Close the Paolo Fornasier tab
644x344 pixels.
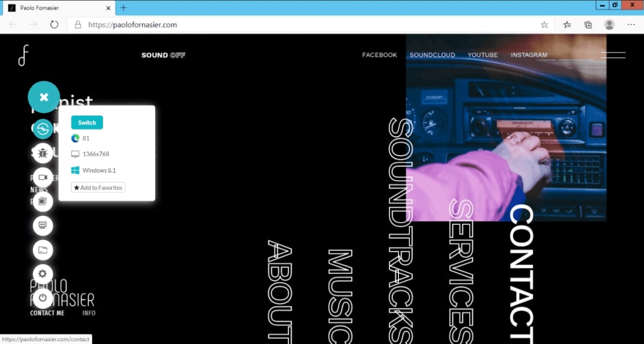tap(109, 8)
